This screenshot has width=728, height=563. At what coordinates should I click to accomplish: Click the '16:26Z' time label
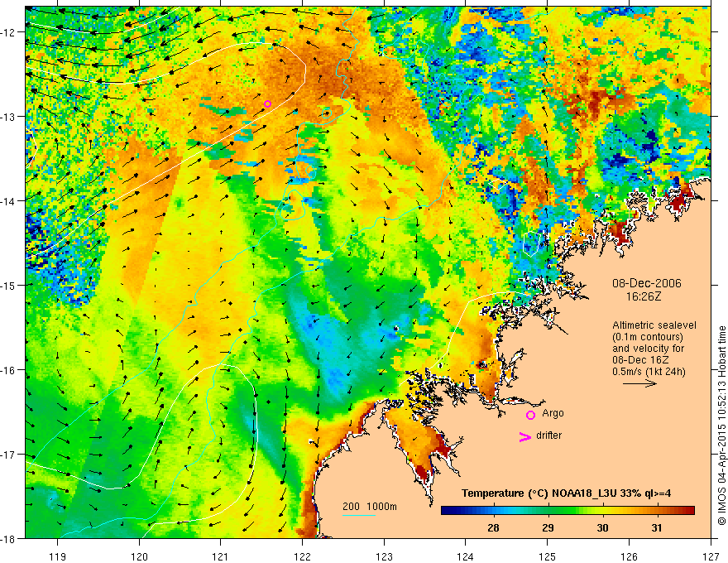643,296
